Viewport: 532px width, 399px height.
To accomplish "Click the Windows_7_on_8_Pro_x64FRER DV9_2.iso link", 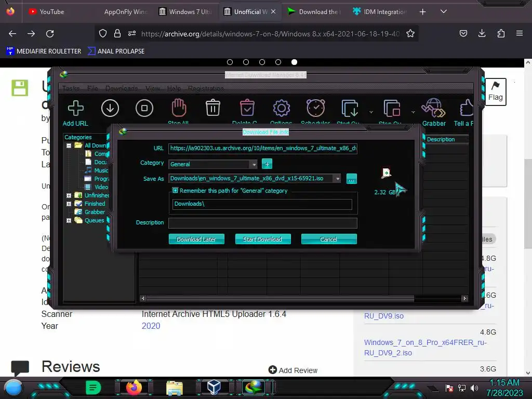I will (x=425, y=348).
